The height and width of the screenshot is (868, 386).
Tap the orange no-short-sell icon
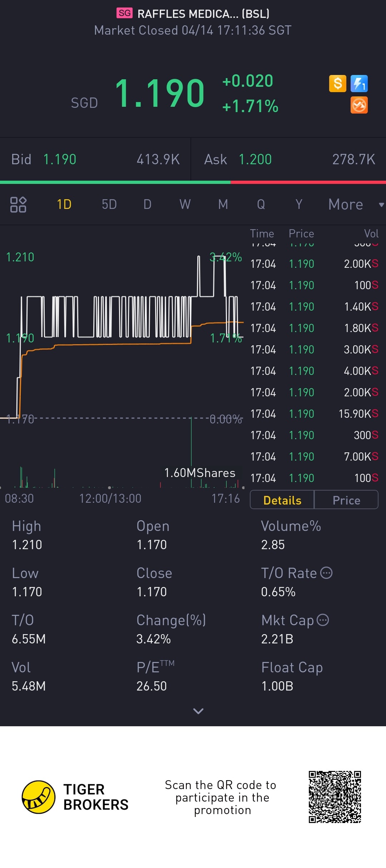(359, 105)
